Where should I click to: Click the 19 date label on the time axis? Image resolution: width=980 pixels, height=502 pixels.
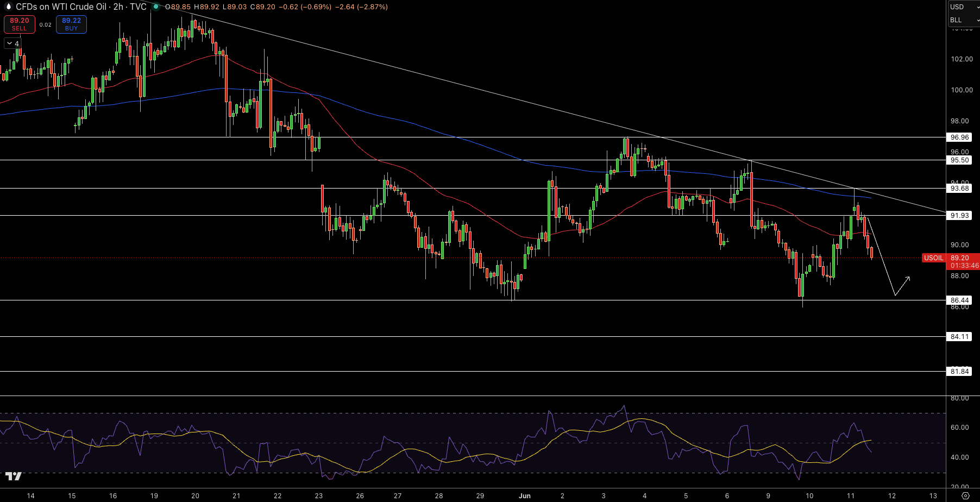(154, 495)
